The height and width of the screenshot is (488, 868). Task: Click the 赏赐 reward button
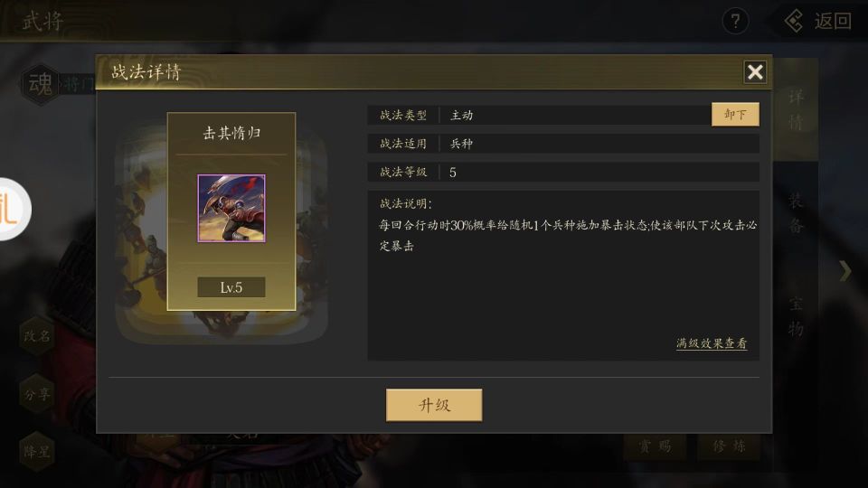point(656,446)
